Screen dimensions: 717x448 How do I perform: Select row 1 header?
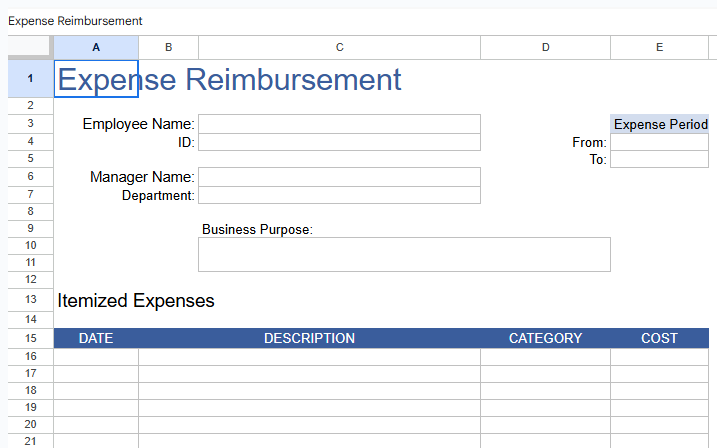click(x=30, y=78)
